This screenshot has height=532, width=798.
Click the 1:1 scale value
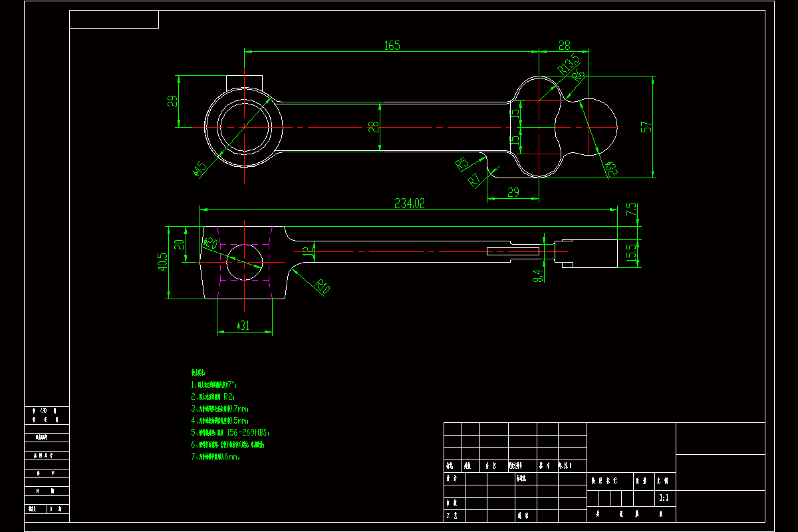pos(663,497)
